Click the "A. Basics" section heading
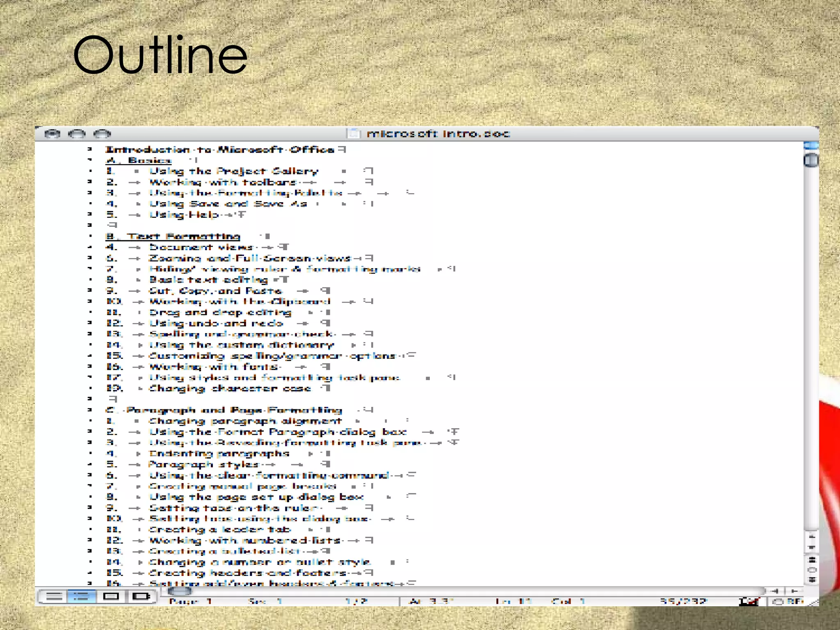This screenshot has width=840, height=630. (138, 160)
